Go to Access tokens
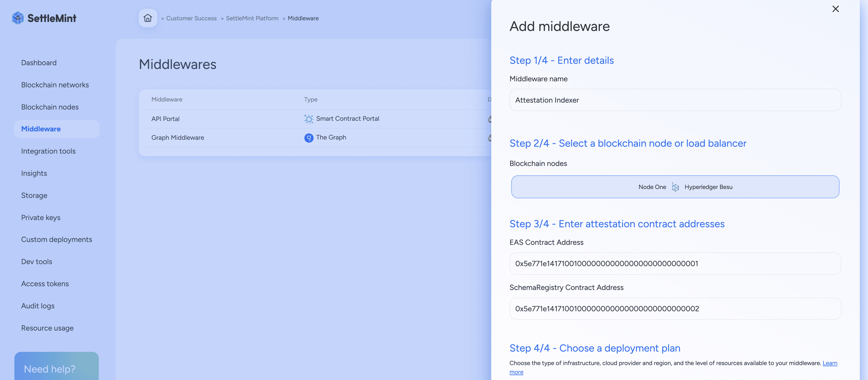This screenshot has height=380, width=868. 45,284
